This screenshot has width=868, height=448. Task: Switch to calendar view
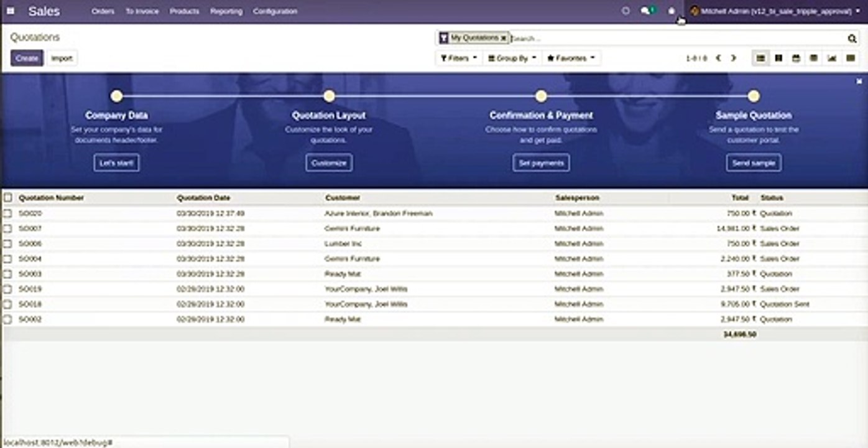[796, 58]
